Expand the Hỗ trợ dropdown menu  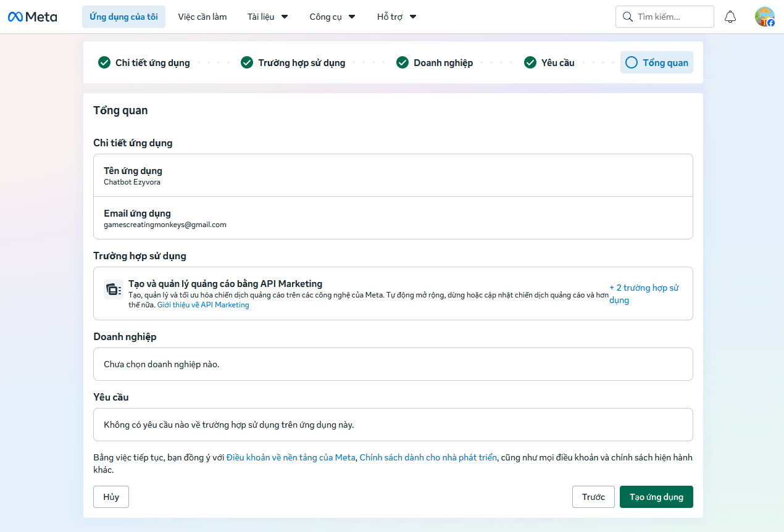tap(397, 17)
